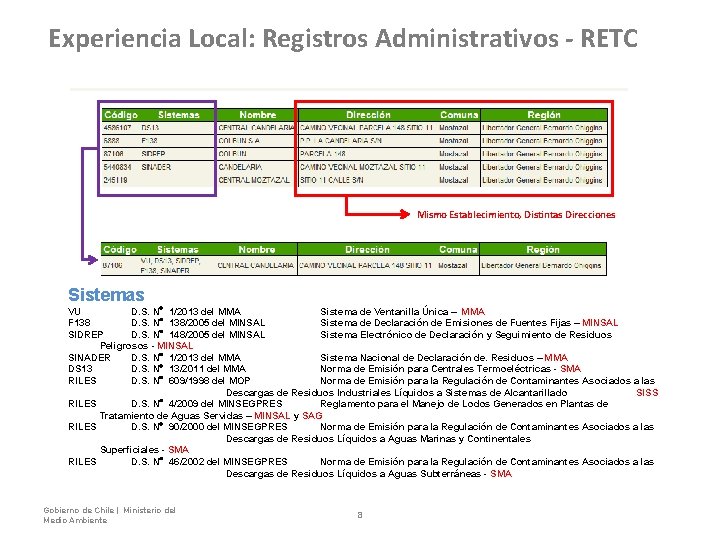Select address 'CAMINO VECINAL MOZTAZAL SITIO 11'
The height and width of the screenshot is (540, 720).
coord(363,167)
